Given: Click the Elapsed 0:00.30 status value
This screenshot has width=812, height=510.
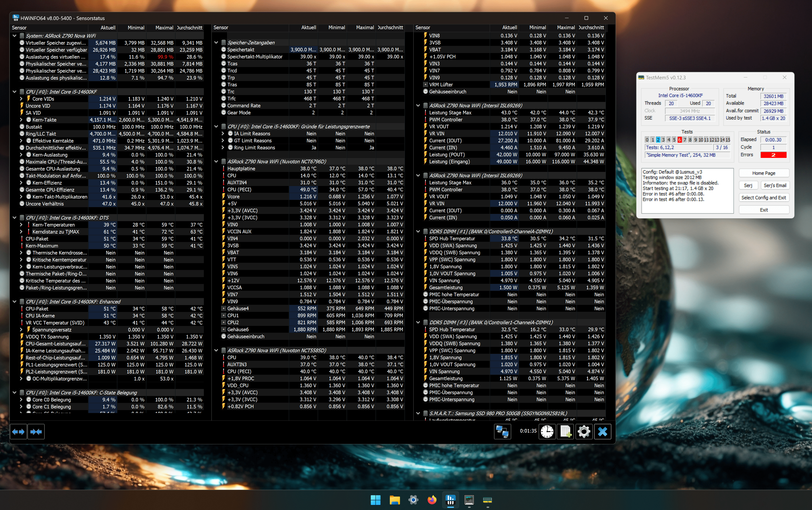Looking at the screenshot, I should click(x=774, y=140).
